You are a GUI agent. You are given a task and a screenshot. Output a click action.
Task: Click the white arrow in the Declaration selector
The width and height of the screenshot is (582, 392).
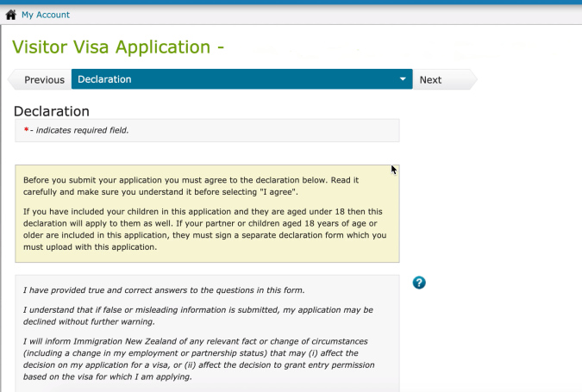click(402, 80)
